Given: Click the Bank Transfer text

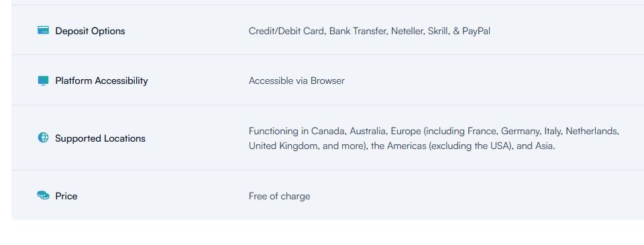Looking at the screenshot, I should coord(358,32).
